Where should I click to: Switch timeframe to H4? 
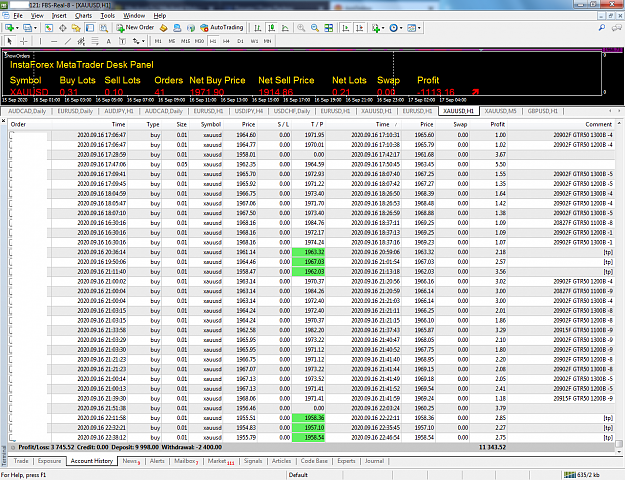(x=226, y=41)
